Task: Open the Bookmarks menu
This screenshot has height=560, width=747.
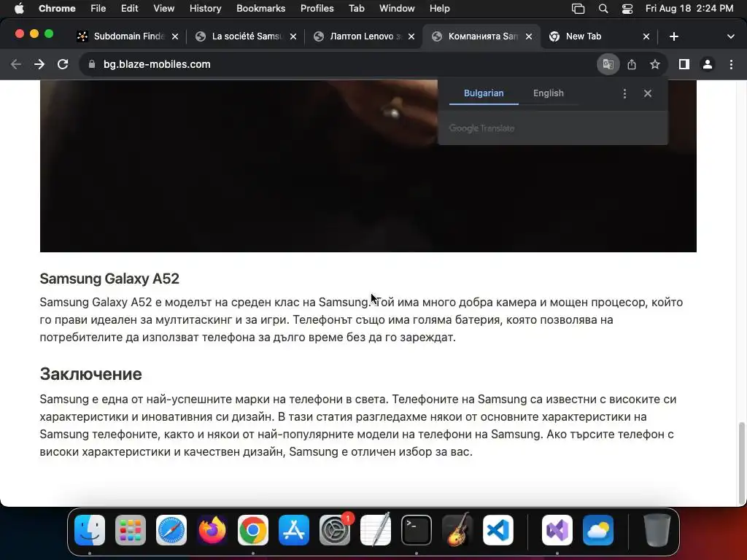Action: pyautogui.click(x=261, y=9)
